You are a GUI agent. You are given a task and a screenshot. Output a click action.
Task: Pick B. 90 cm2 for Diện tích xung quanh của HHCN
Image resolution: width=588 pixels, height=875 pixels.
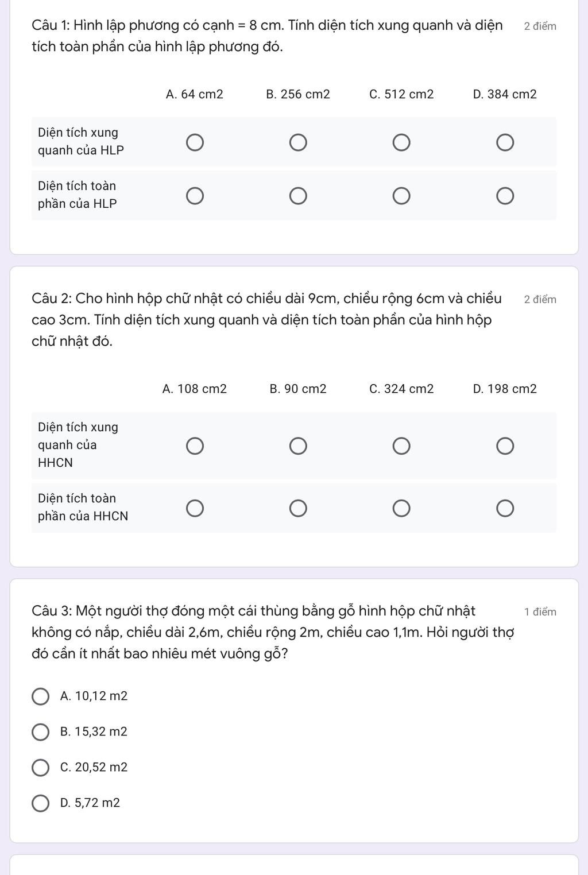pyautogui.click(x=298, y=446)
